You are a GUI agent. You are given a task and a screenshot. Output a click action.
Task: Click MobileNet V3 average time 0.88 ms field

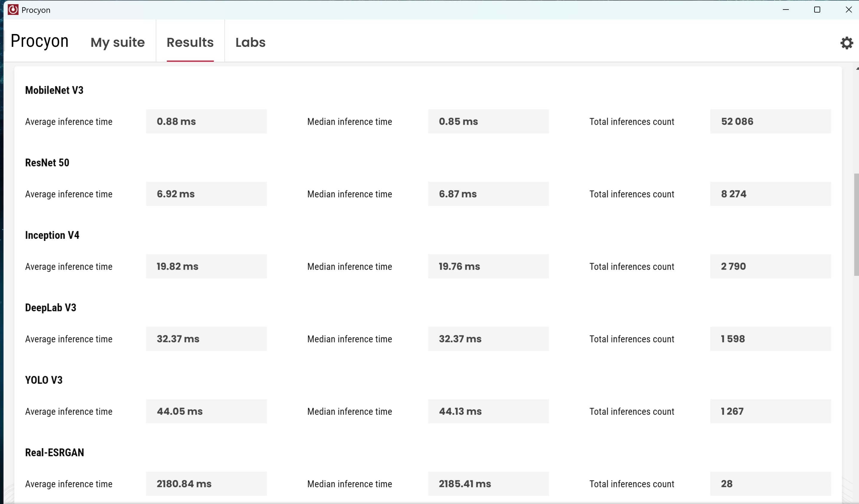[206, 121]
